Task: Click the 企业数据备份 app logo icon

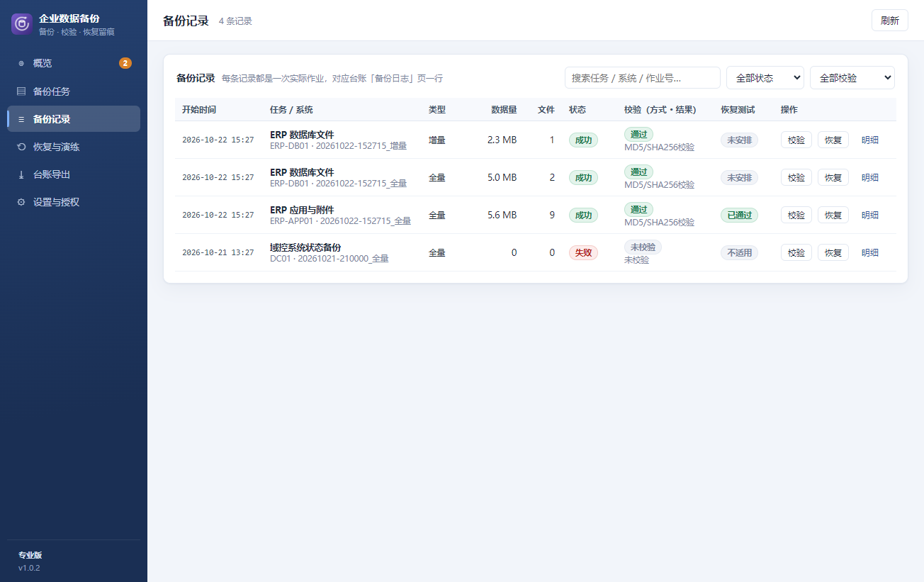Action: pos(22,23)
